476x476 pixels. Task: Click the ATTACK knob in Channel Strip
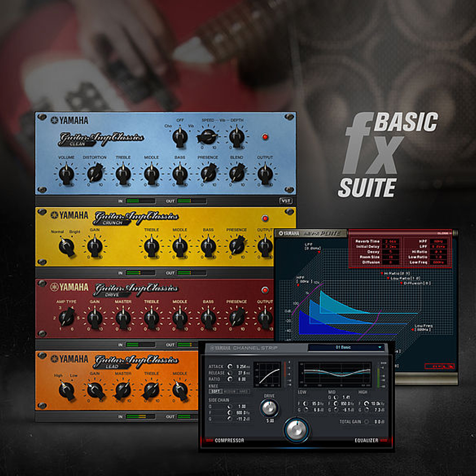tap(230, 367)
